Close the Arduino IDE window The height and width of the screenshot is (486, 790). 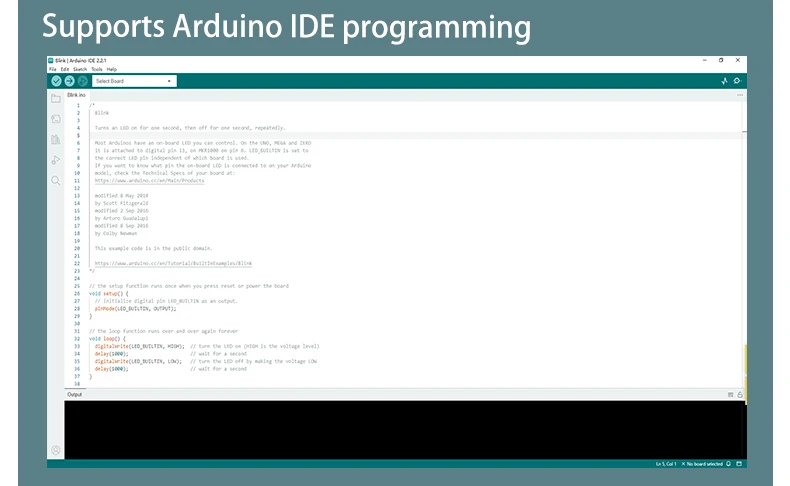738,60
